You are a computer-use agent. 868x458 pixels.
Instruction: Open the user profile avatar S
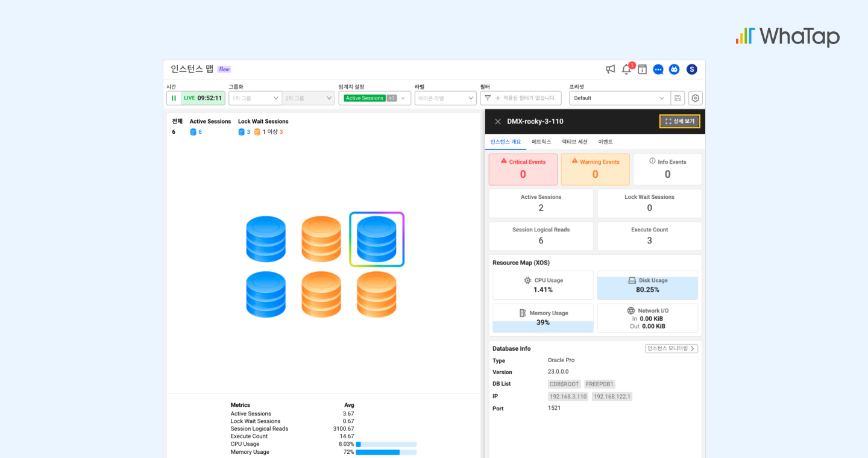691,69
